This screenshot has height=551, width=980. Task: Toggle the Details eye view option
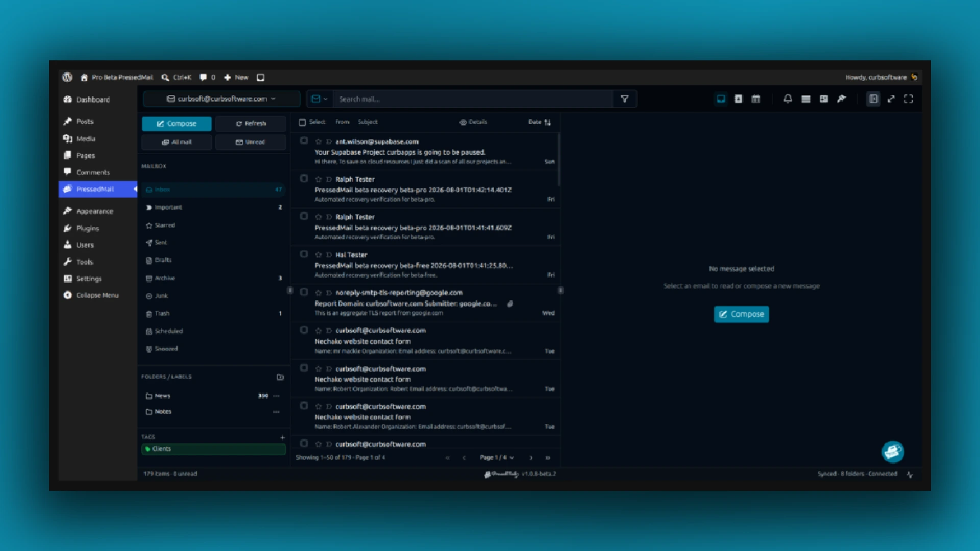pyautogui.click(x=473, y=122)
